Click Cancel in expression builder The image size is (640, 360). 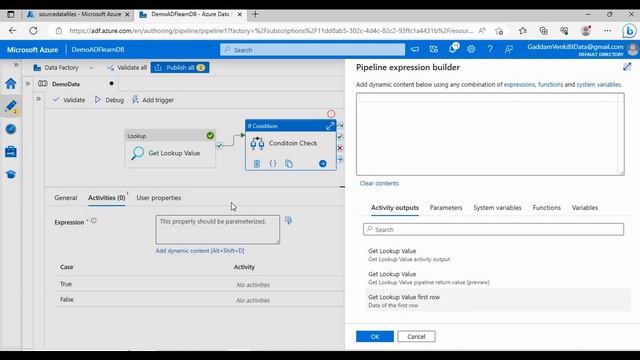[x=416, y=336]
